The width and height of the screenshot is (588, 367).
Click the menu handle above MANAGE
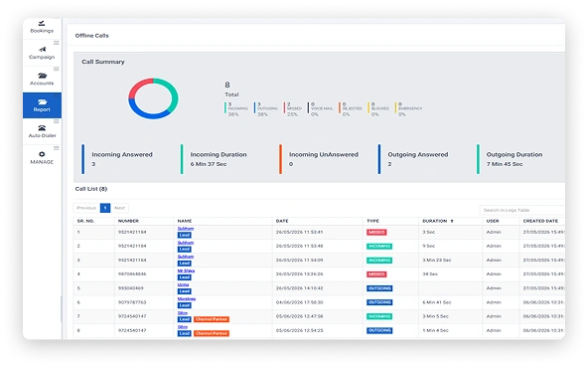(x=57, y=147)
